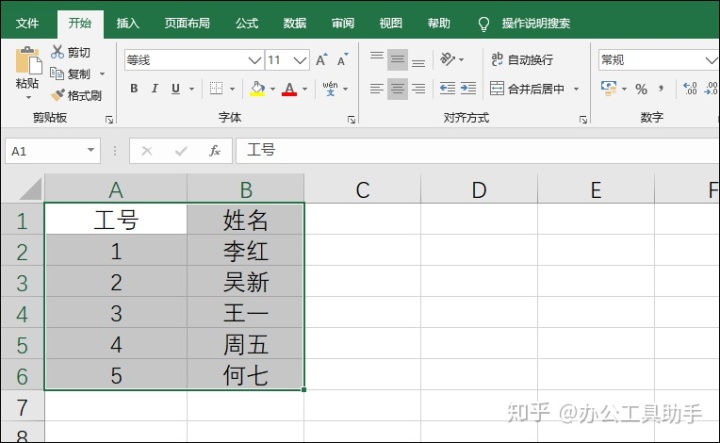The height and width of the screenshot is (443, 720).
Task: Open alignment group dialog launcher
Action: click(x=583, y=120)
